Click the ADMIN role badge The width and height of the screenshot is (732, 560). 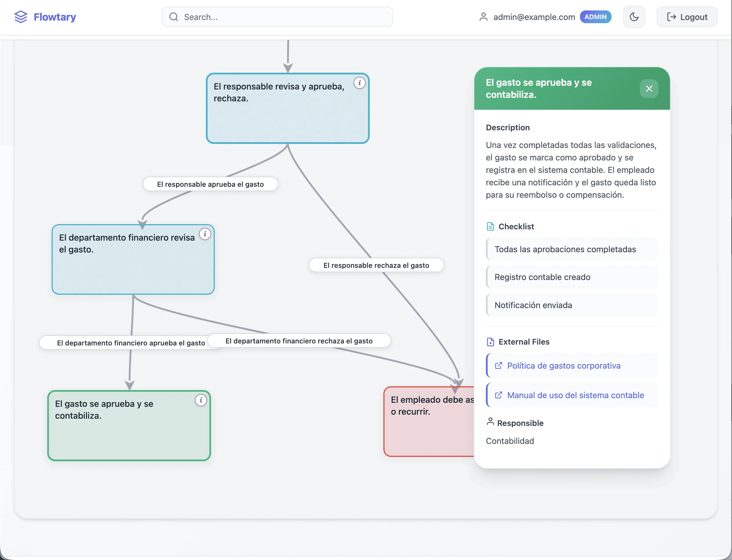595,17
